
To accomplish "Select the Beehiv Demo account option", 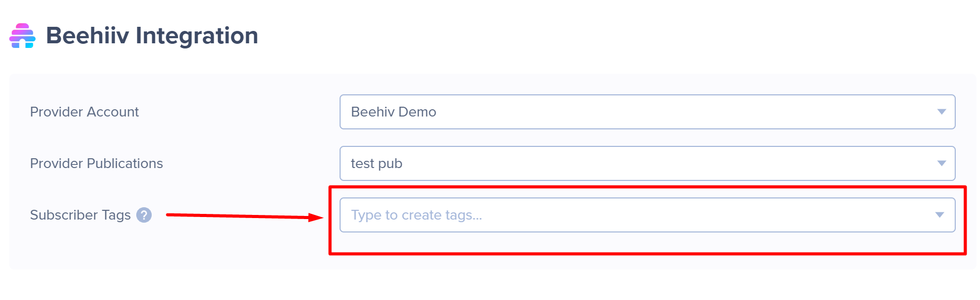I will [x=394, y=112].
